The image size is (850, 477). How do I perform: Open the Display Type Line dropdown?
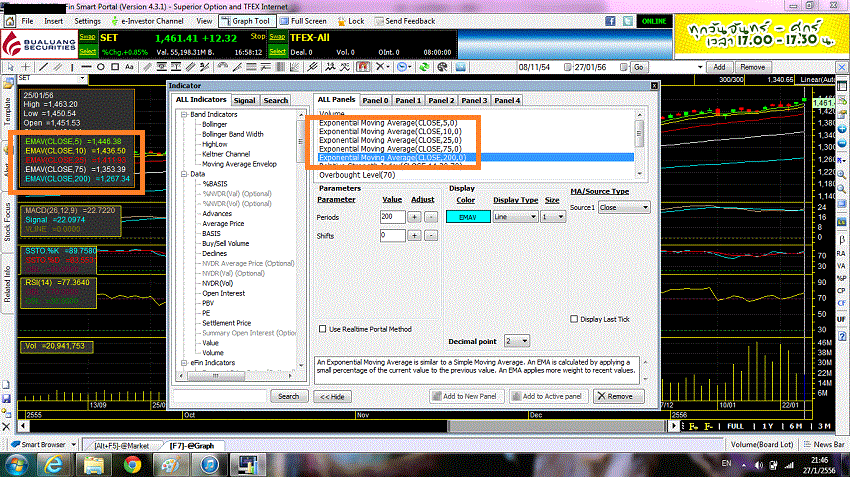514,217
